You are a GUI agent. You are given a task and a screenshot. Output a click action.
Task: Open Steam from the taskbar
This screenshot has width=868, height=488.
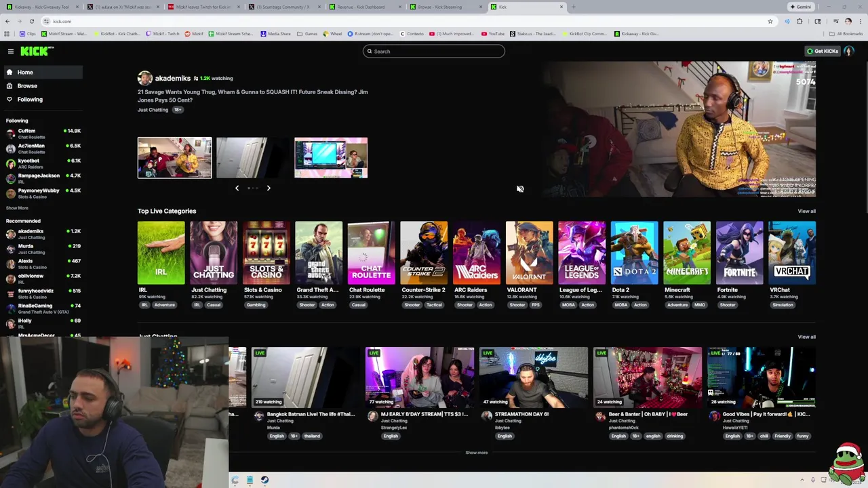[264, 480]
